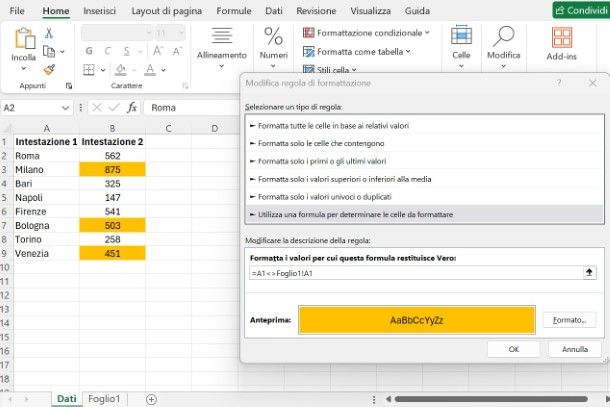Confirm the rule with OK
The image size is (610, 407).
[514, 349]
